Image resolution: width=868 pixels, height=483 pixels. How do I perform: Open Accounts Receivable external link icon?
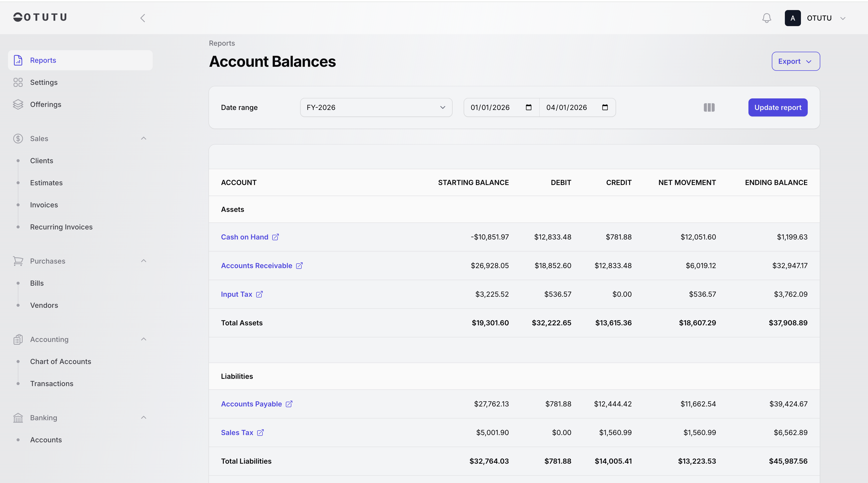[x=299, y=266]
